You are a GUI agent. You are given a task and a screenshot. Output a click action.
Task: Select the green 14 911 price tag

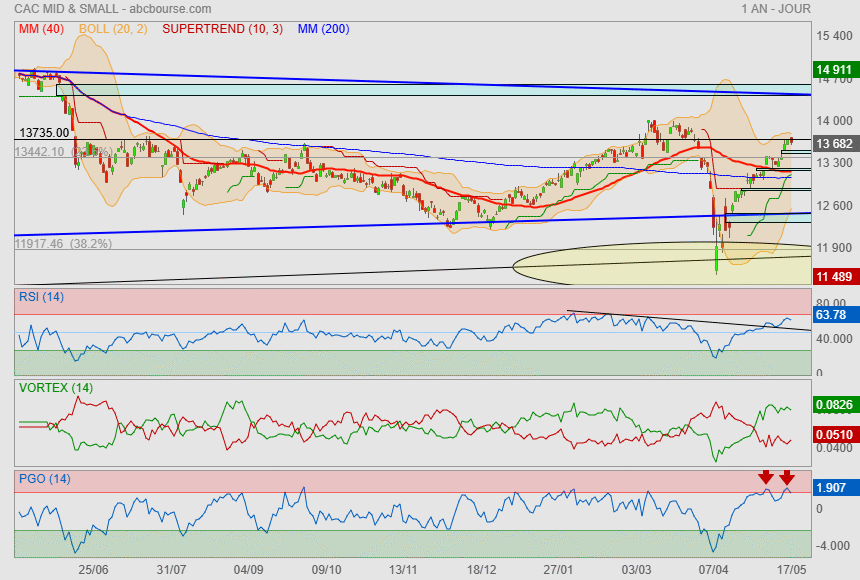834,70
